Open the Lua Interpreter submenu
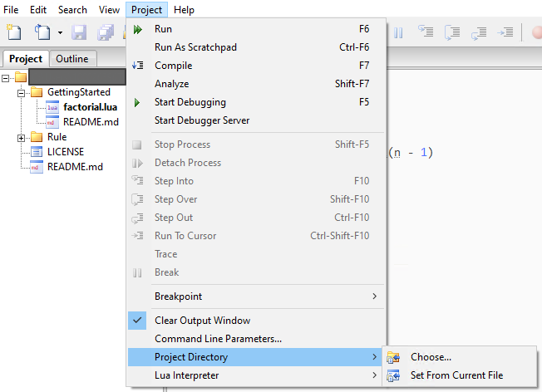This screenshot has height=392, width=542. pos(256,375)
